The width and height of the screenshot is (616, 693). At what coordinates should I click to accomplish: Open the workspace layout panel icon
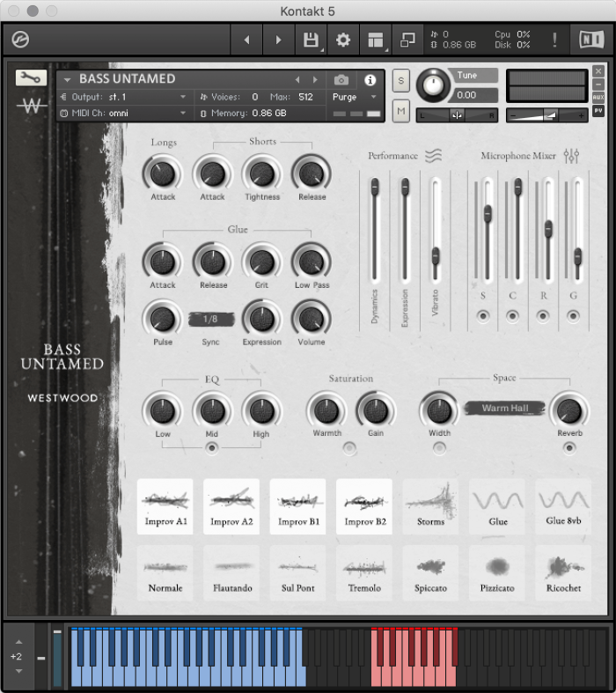click(x=376, y=41)
